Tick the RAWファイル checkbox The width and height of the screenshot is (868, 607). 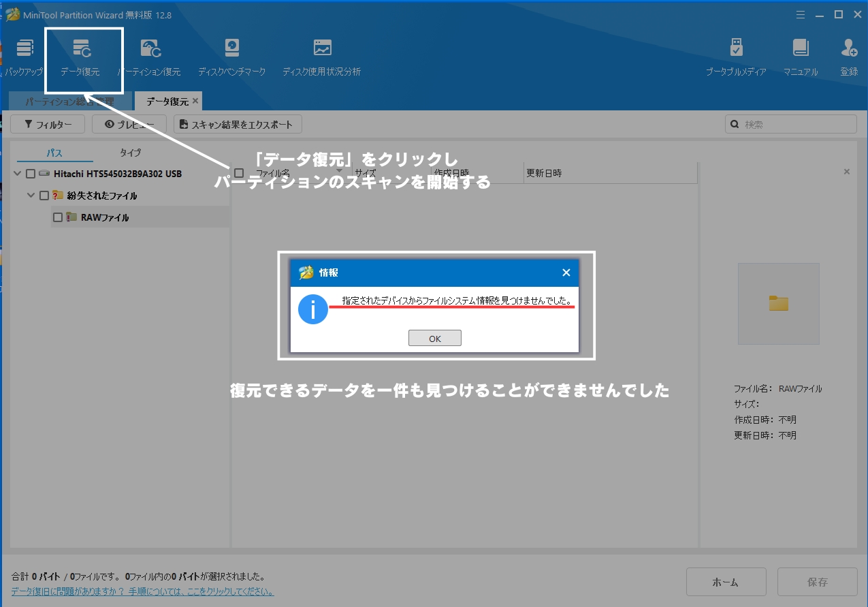[x=58, y=217]
